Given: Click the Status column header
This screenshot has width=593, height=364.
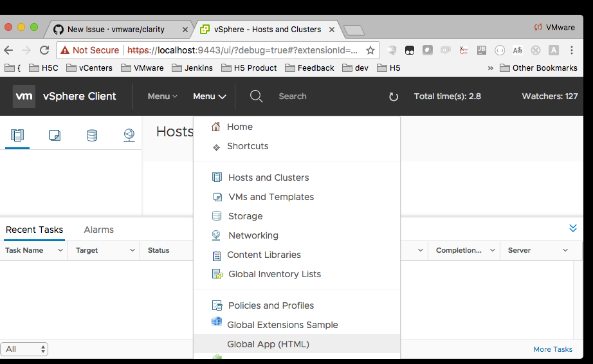Looking at the screenshot, I should pyautogui.click(x=158, y=250).
